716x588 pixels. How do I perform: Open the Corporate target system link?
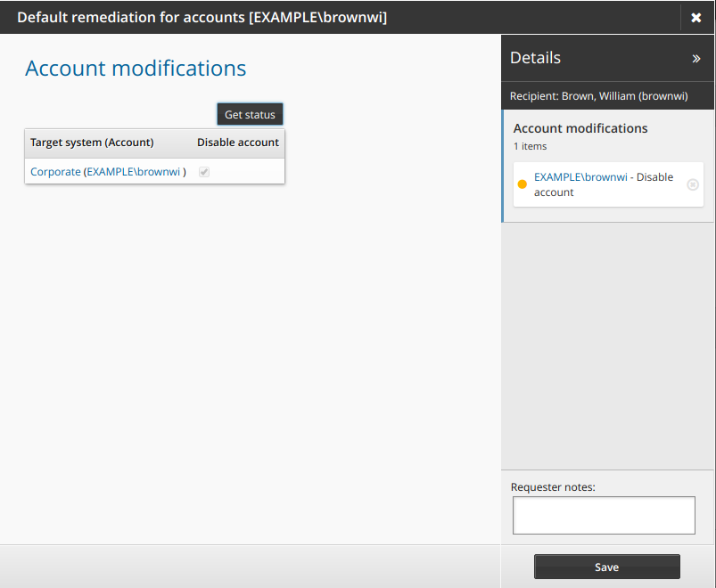(x=55, y=171)
